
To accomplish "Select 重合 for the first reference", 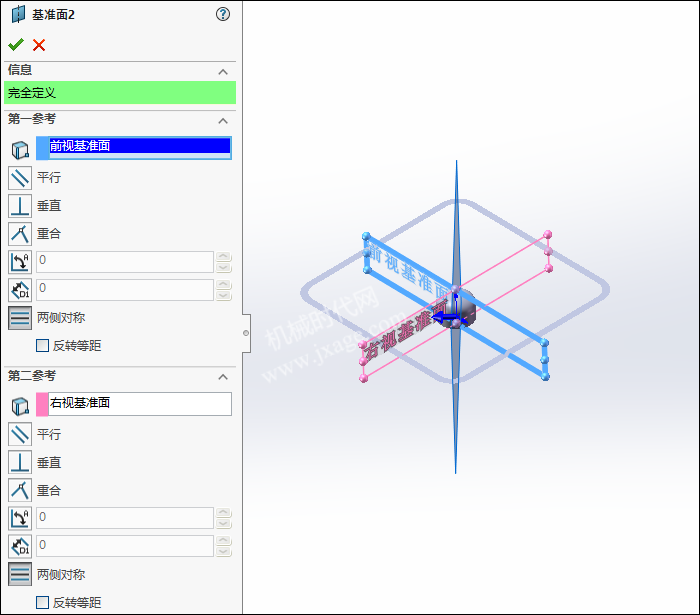I will [x=20, y=234].
